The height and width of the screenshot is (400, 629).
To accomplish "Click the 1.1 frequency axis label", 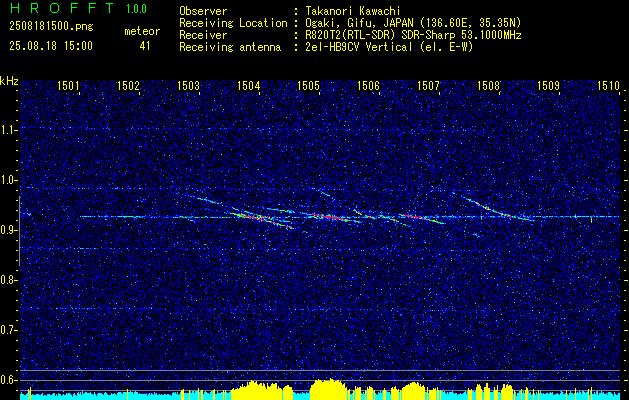I will pos(9,130).
